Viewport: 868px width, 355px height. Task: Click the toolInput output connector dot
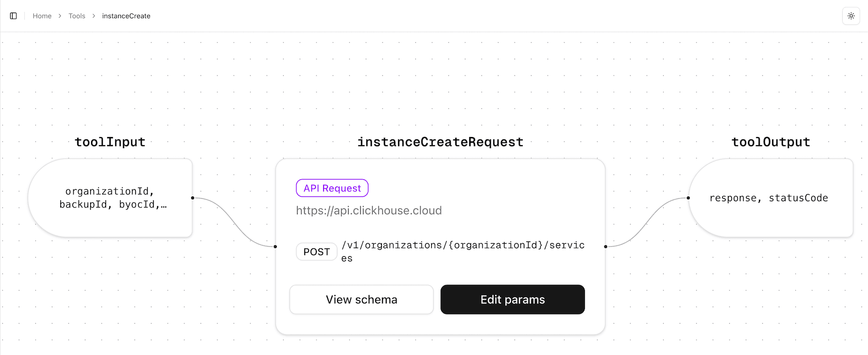192,198
